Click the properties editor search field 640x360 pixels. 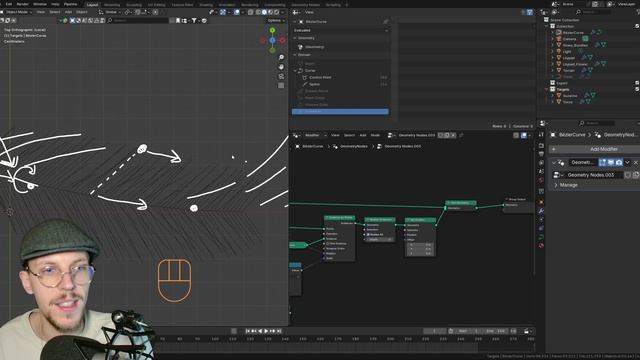[x=597, y=123]
